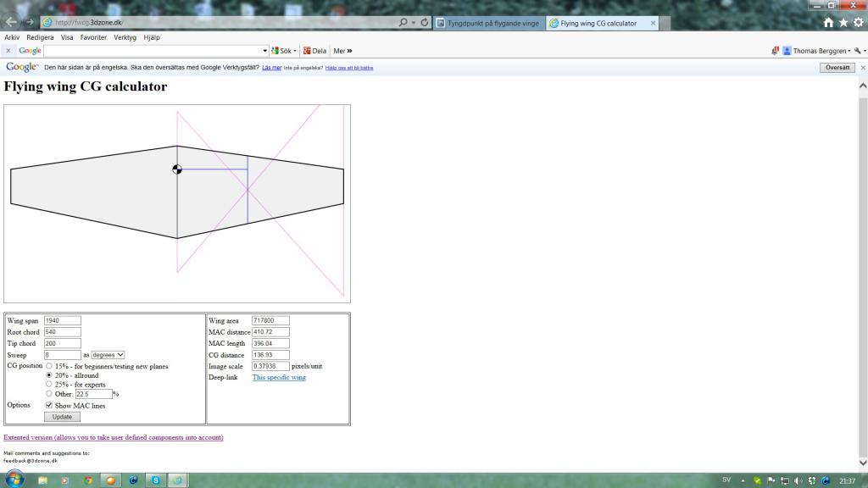Click the browser Back arrow button

[x=12, y=23]
